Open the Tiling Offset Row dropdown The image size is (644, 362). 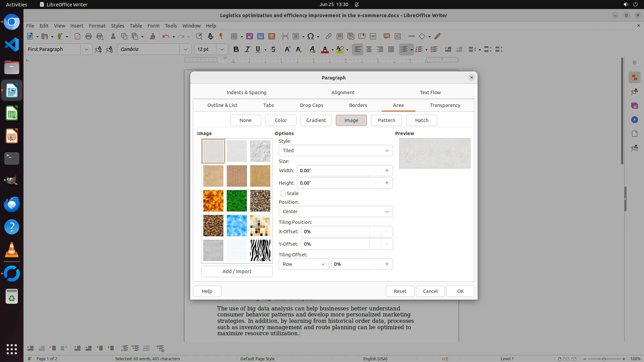[x=304, y=264]
